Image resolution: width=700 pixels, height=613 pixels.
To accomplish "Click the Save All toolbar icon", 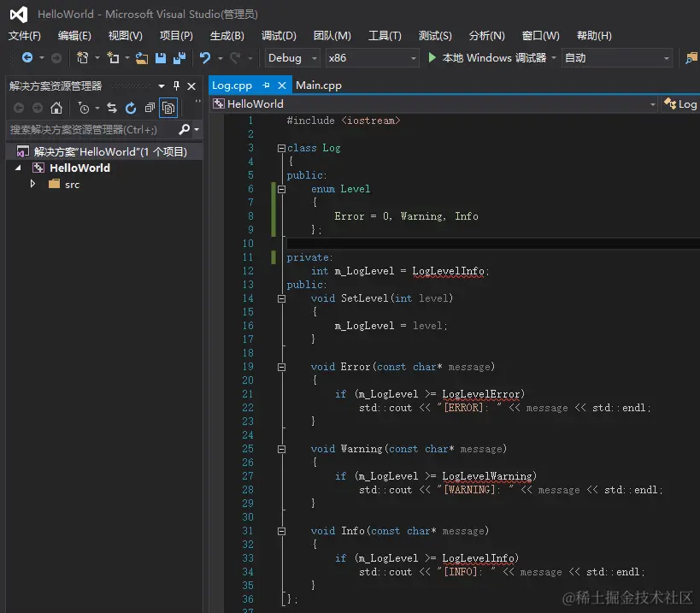I will click(179, 58).
